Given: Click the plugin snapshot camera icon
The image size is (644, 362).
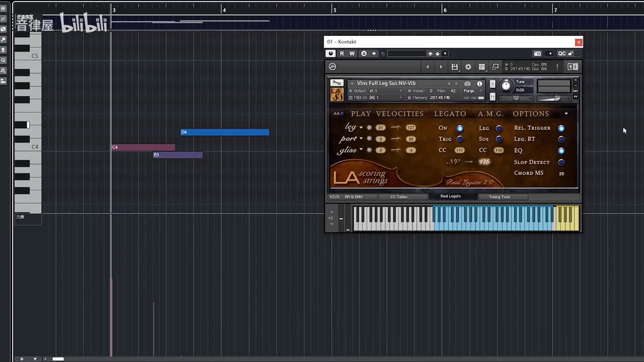Looking at the screenshot, I should click(537, 54).
